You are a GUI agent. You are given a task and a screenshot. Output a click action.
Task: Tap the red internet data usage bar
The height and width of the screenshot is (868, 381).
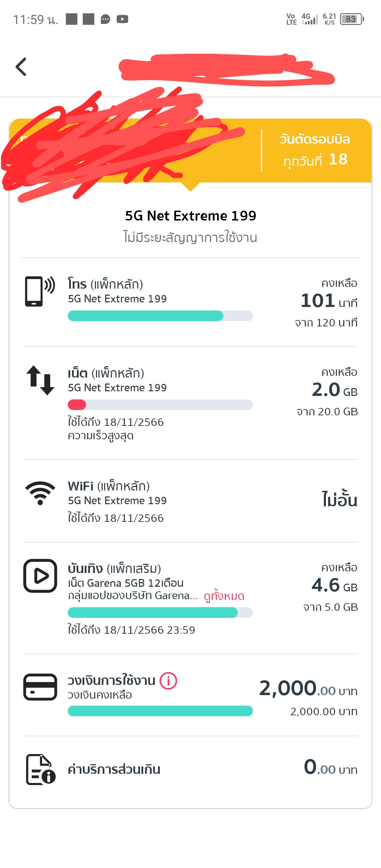(77, 405)
